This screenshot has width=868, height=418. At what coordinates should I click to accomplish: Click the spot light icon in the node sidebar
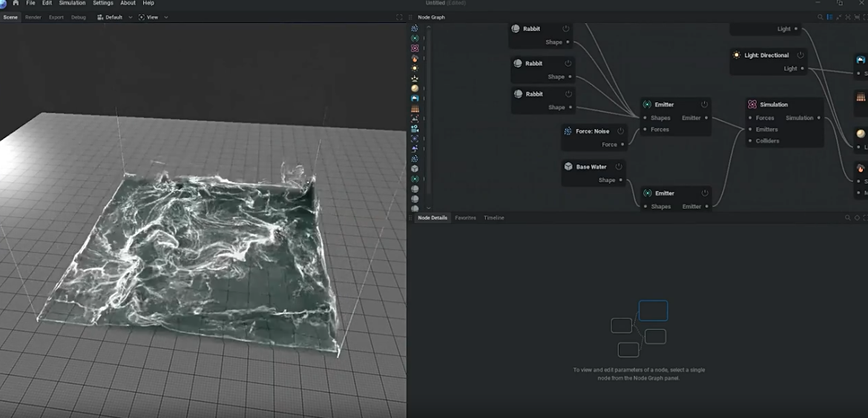tap(415, 79)
